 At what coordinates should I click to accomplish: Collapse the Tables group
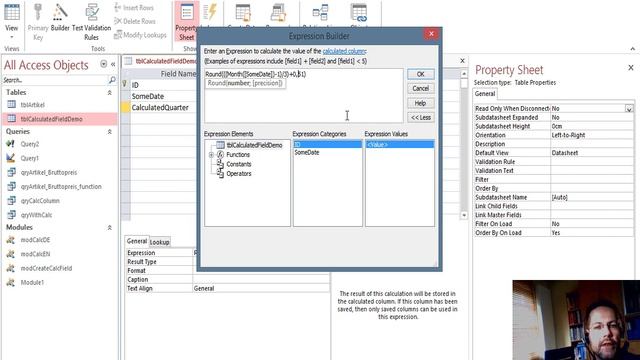pos(109,93)
